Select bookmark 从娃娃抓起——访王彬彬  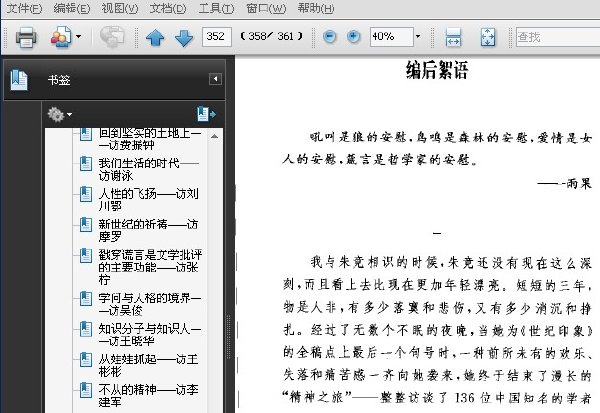(x=148, y=365)
